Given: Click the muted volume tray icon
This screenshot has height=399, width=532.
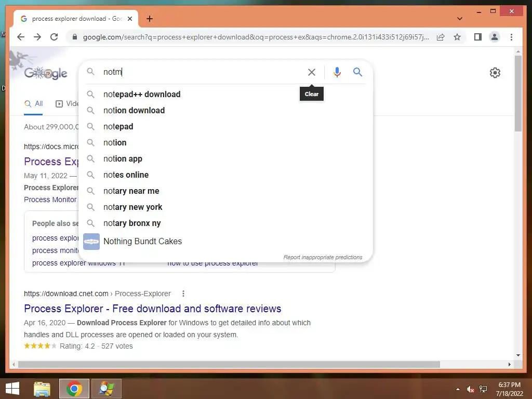Looking at the screenshot, I should point(470,389).
